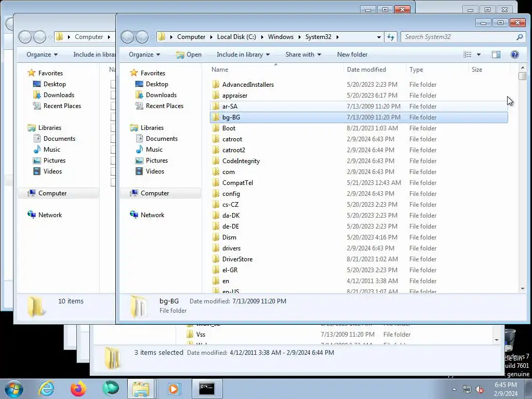The height and width of the screenshot is (399, 532).
Task: Select the drivers folder row
Action: (358, 248)
